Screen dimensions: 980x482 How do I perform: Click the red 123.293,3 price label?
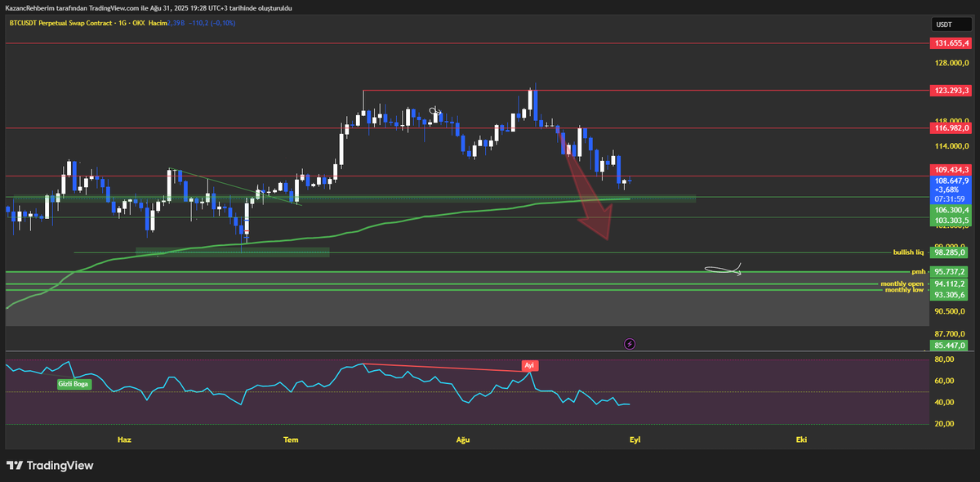[951, 90]
